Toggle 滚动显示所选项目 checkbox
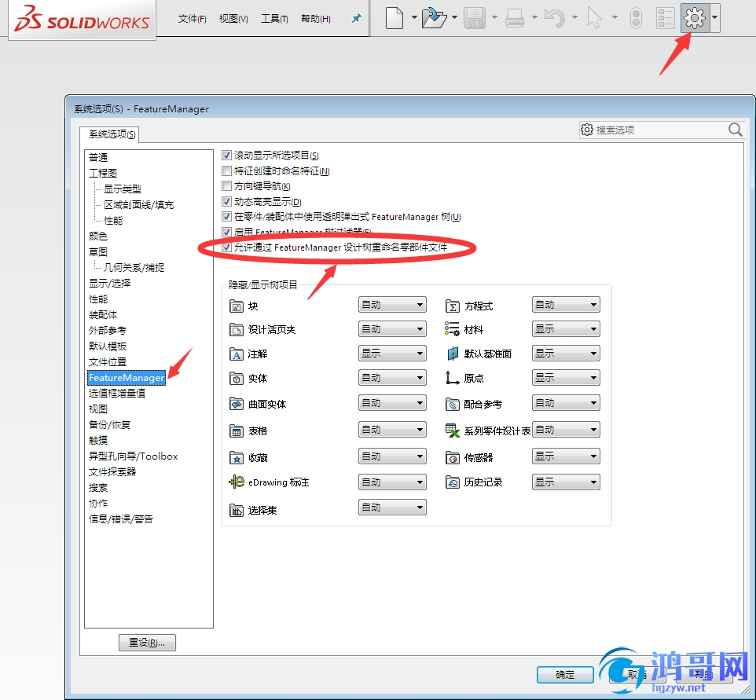Screen dimensions: 756x700 226,156
